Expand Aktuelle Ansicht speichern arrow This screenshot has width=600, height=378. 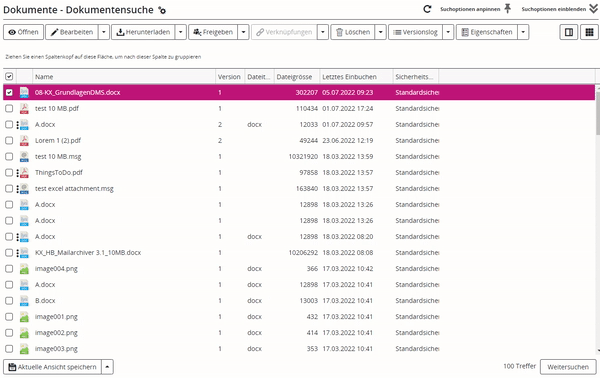108,367
